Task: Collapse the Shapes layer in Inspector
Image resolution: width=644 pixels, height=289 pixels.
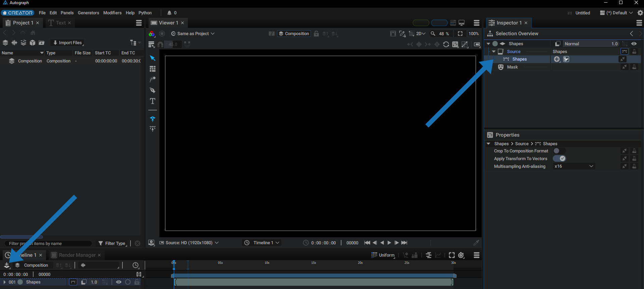Action: click(x=488, y=44)
